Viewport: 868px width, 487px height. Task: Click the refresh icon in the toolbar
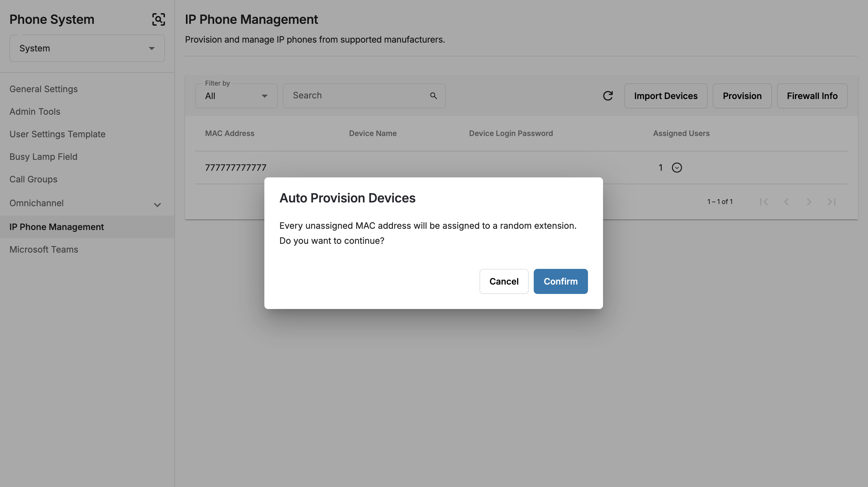(x=607, y=96)
